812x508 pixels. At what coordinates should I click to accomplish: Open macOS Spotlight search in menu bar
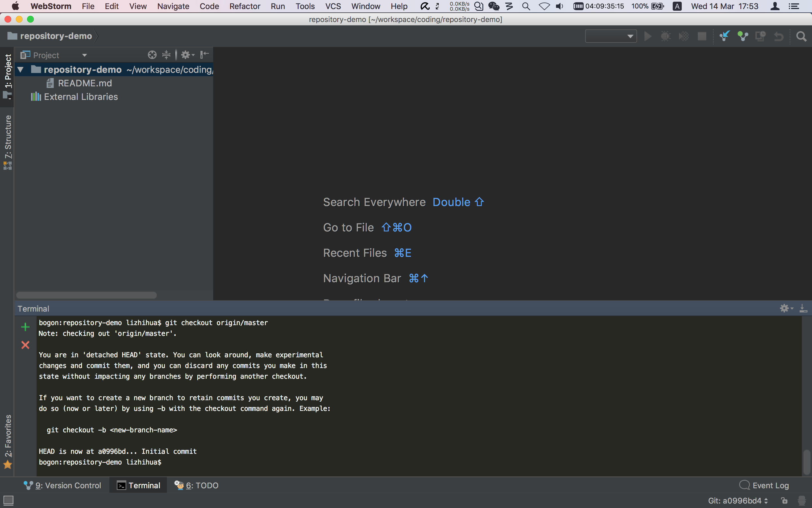coord(526,6)
